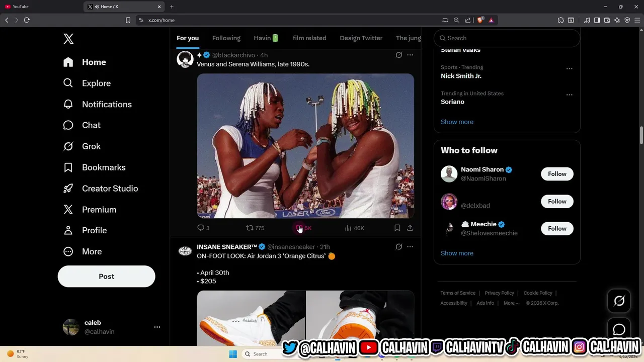Switch to the film related tab

[309, 38]
